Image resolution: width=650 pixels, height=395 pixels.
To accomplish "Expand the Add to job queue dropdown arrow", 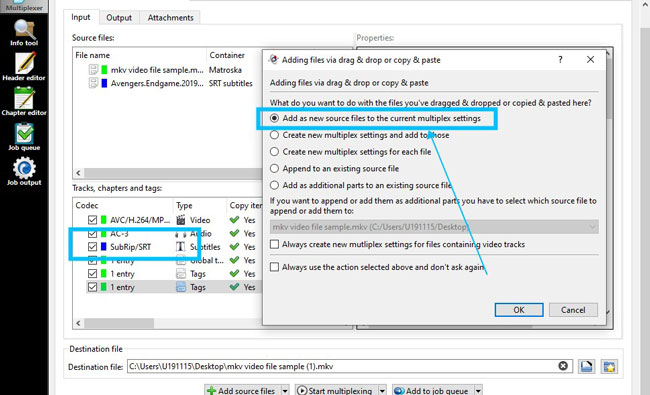I will point(478,390).
